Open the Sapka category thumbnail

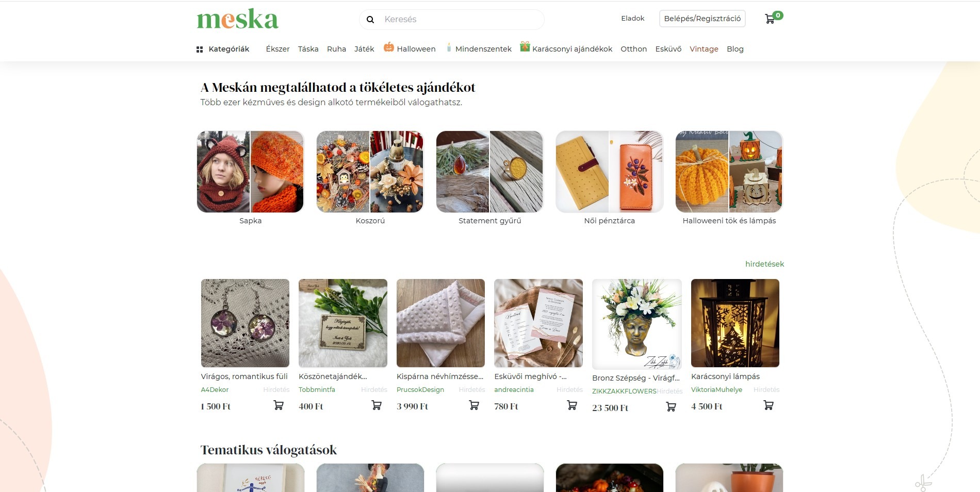(x=251, y=172)
